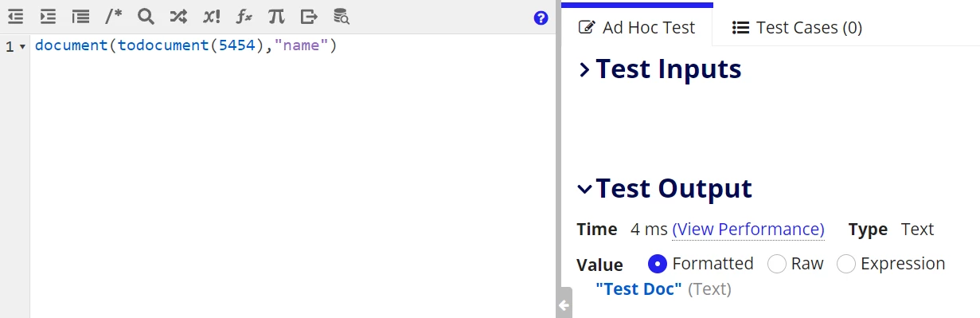The height and width of the screenshot is (318, 980).
Task: Click the outdent lines toolbar icon
Action: click(15, 16)
